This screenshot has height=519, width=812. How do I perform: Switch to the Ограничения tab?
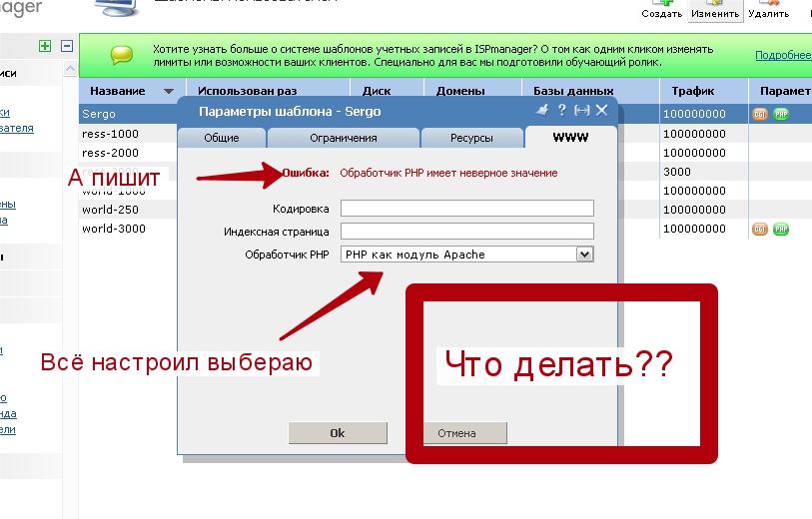point(343,138)
